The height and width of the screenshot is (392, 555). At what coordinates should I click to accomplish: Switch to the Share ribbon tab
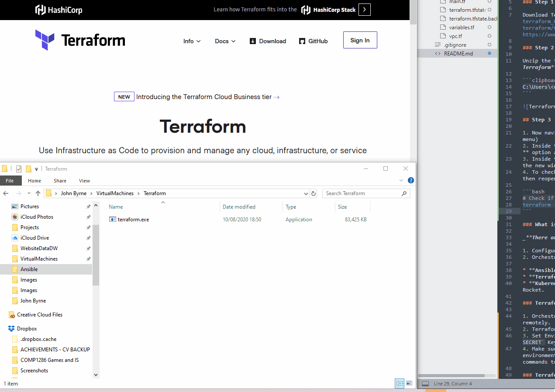pos(60,181)
